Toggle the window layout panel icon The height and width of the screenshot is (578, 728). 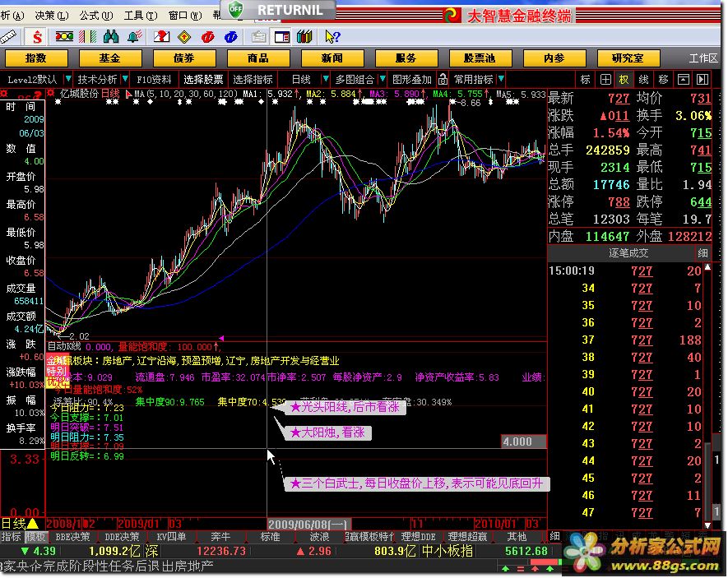point(282,37)
